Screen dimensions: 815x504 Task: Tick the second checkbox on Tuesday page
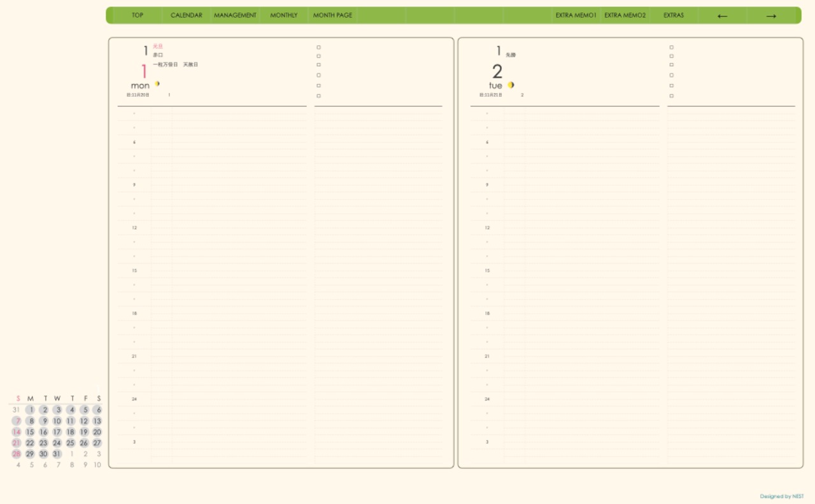671,56
